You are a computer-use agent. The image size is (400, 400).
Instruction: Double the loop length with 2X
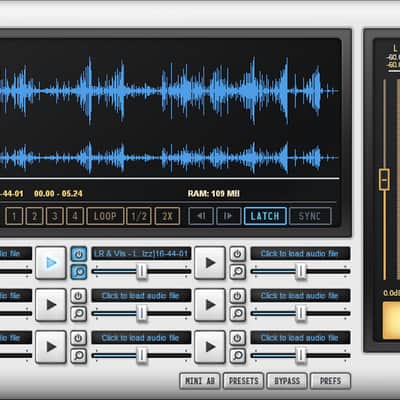[167, 216]
